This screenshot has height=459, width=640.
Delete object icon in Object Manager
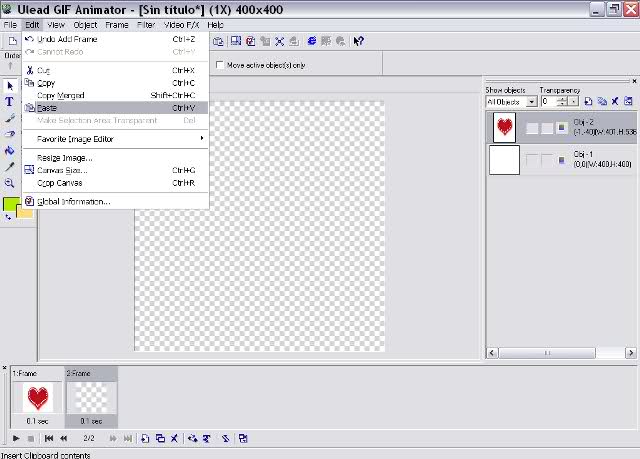[x=615, y=101]
